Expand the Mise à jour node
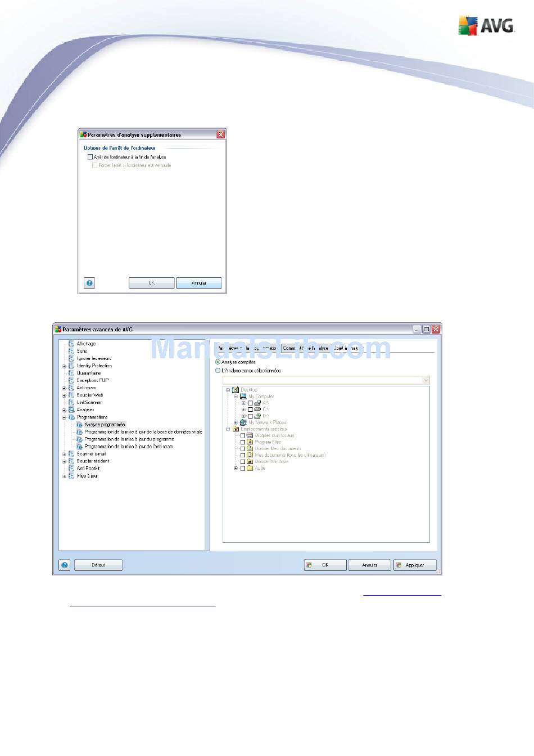 pos(64,476)
